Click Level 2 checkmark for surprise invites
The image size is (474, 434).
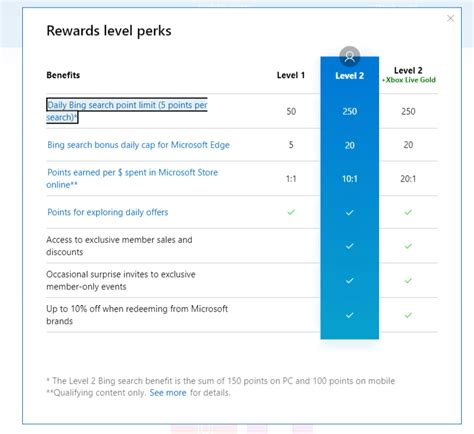(349, 281)
